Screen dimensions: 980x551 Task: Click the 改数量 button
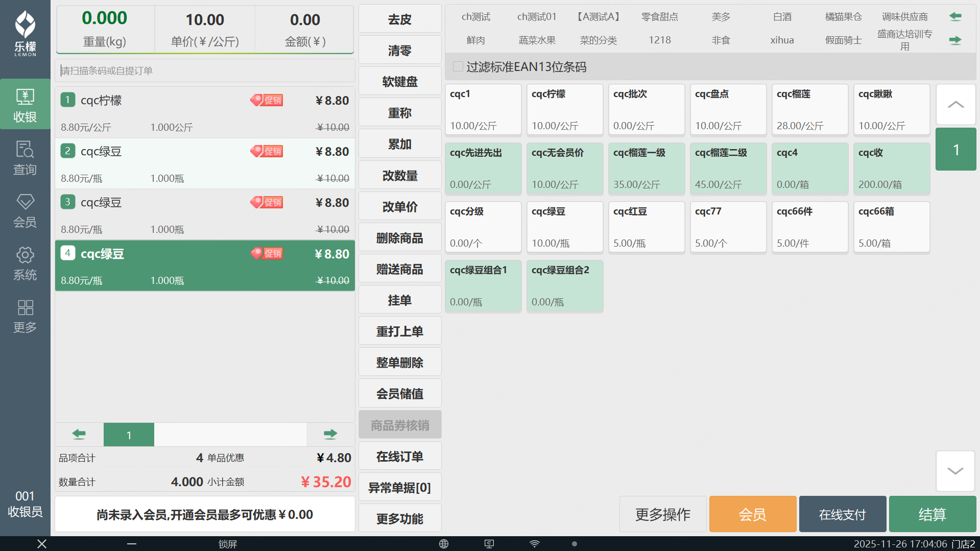pos(400,176)
